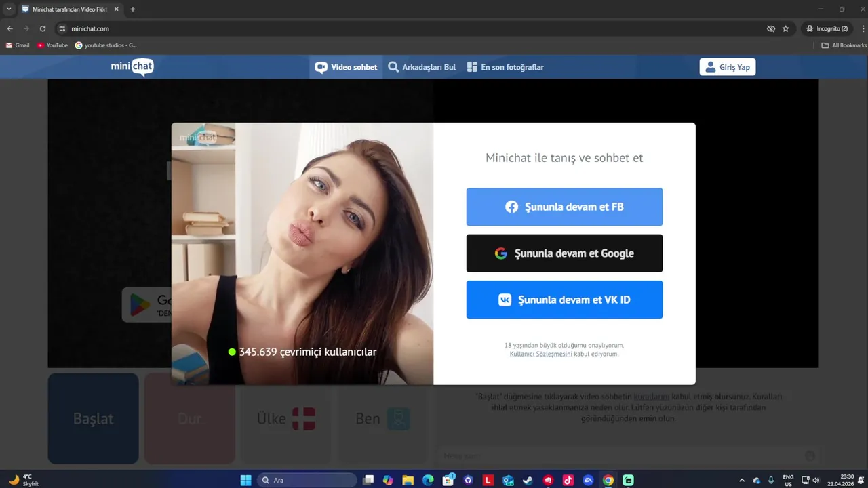Open the Ben gender selector
This screenshot has height=488, width=868.
382,418
